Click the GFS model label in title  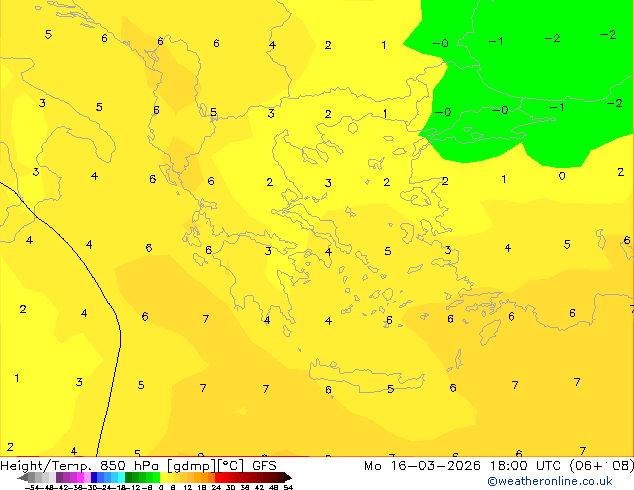(x=264, y=466)
